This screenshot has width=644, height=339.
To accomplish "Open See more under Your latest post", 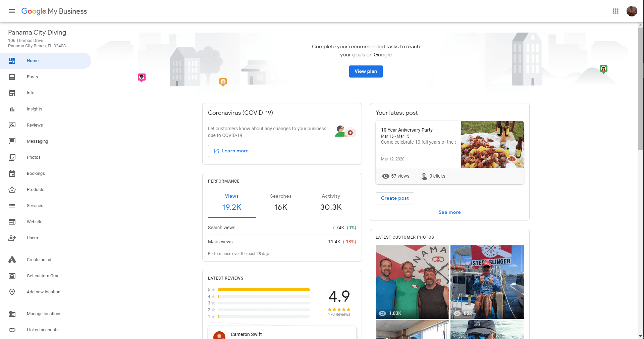I will point(449,212).
